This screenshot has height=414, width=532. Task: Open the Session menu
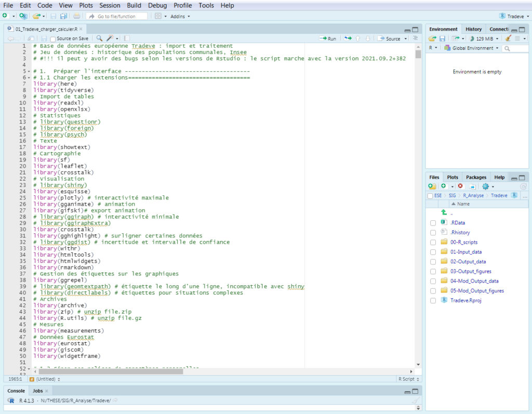110,5
